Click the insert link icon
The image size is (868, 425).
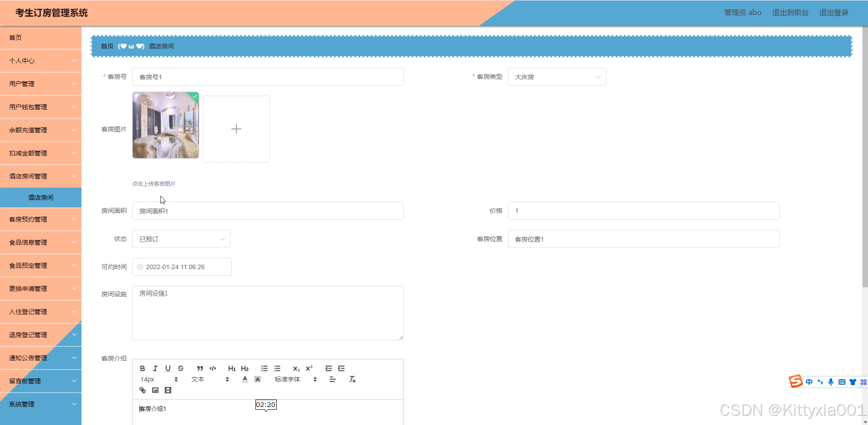pos(143,390)
